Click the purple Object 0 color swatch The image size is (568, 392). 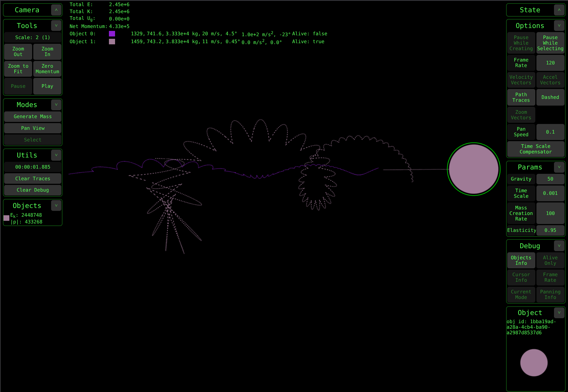(112, 34)
